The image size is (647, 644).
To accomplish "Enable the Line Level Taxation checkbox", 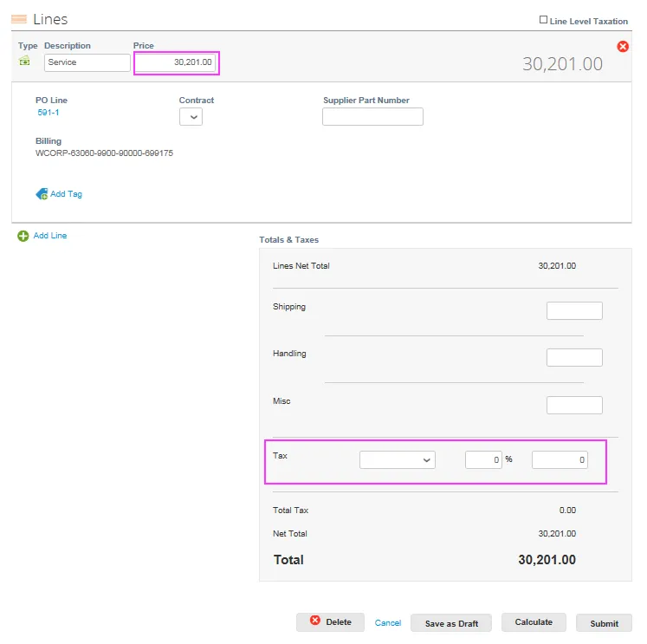I will [x=543, y=20].
